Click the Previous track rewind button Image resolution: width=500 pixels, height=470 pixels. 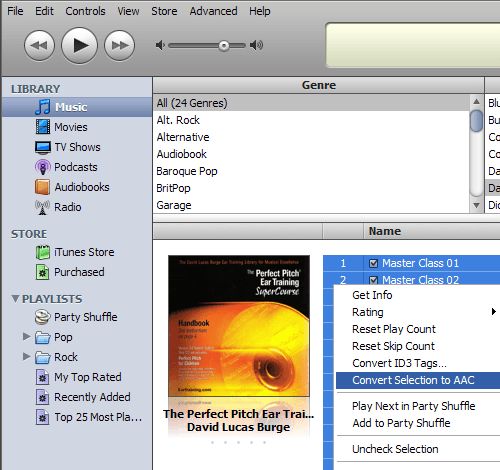39,45
